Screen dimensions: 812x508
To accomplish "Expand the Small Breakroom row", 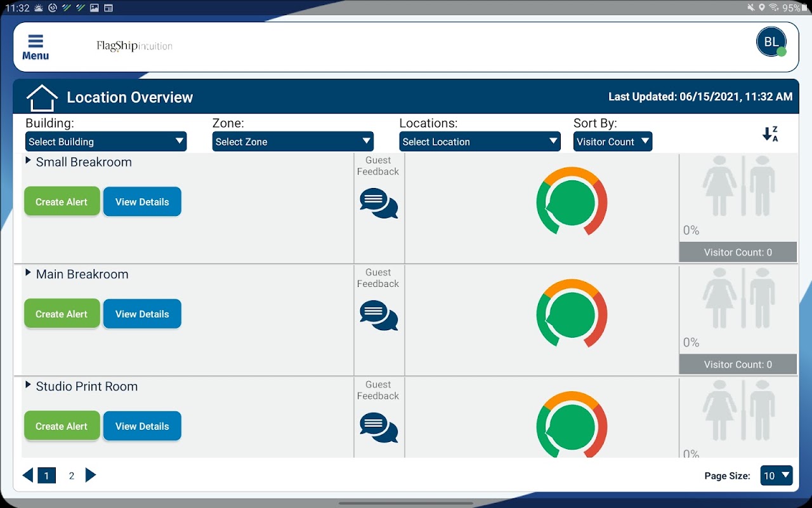I will (x=28, y=161).
